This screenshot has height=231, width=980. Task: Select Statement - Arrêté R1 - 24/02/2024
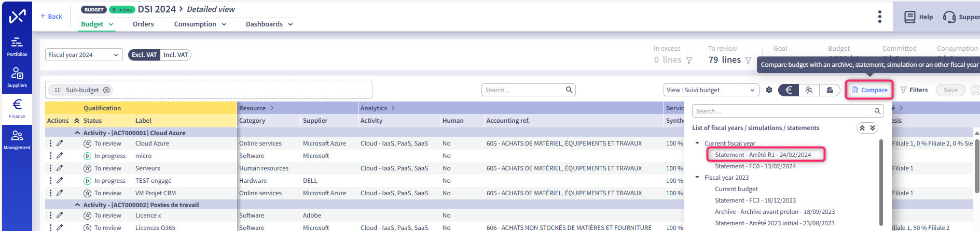point(763,155)
